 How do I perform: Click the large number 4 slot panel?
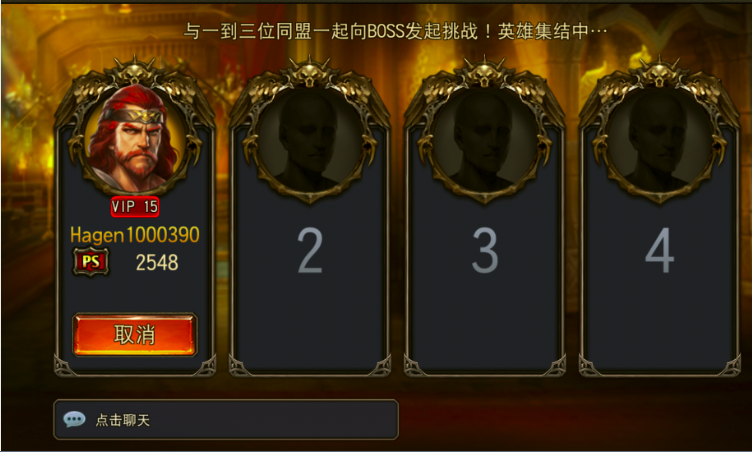click(660, 250)
